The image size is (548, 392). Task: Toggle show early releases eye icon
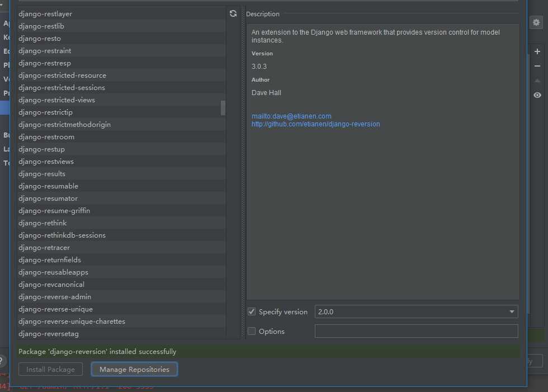click(x=537, y=95)
